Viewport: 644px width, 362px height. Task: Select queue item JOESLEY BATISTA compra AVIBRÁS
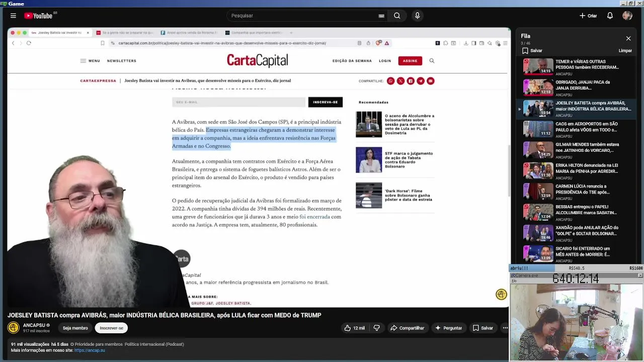tap(578, 109)
